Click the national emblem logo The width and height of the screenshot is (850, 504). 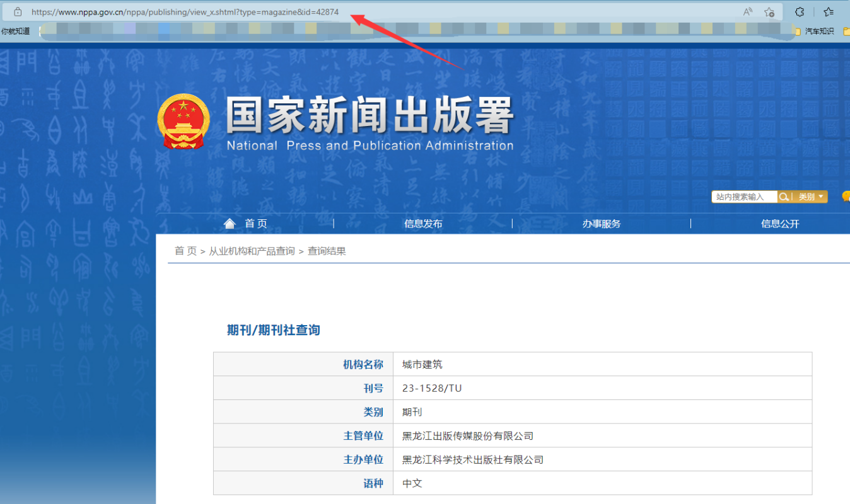pyautogui.click(x=183, y=121)
